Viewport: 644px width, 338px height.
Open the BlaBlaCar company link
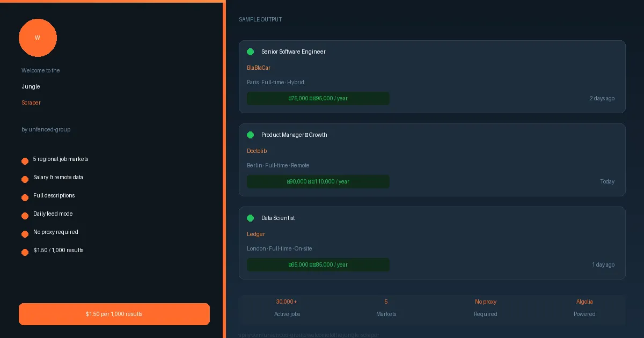(259, 68)
